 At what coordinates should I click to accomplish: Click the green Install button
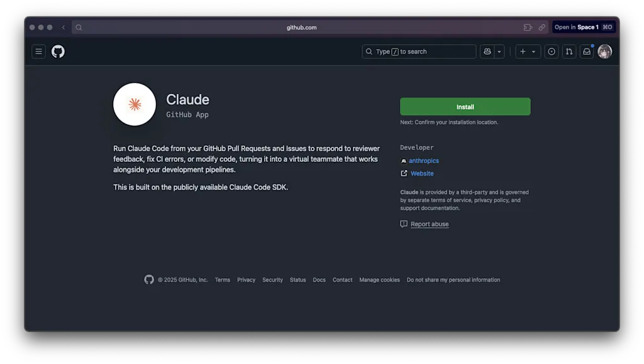465,106
